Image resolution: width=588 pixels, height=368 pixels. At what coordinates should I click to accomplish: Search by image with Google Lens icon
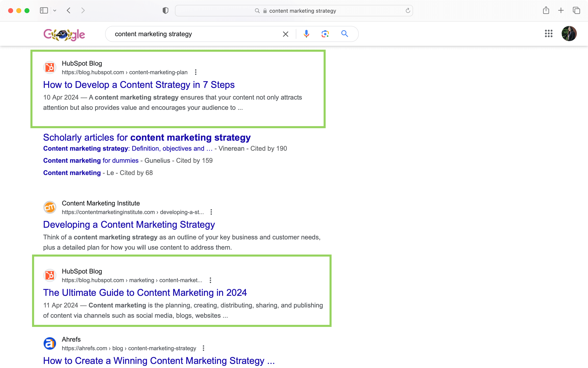[325, 34]
